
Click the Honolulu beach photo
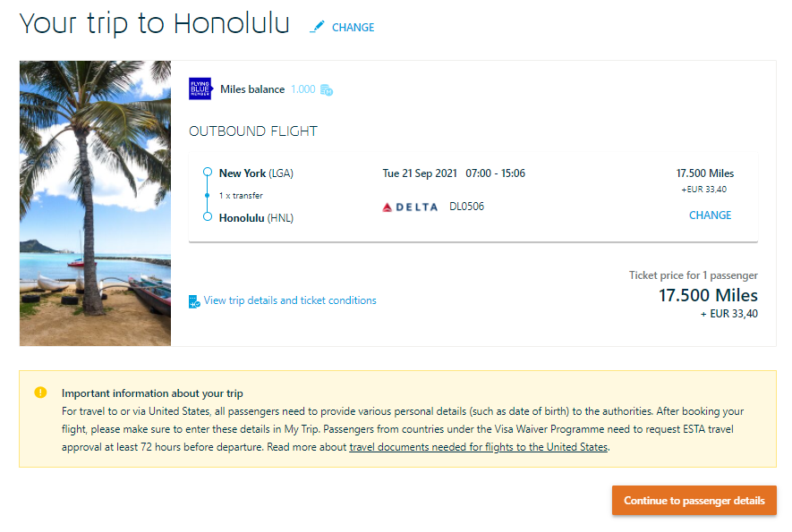tap(95, 203)
